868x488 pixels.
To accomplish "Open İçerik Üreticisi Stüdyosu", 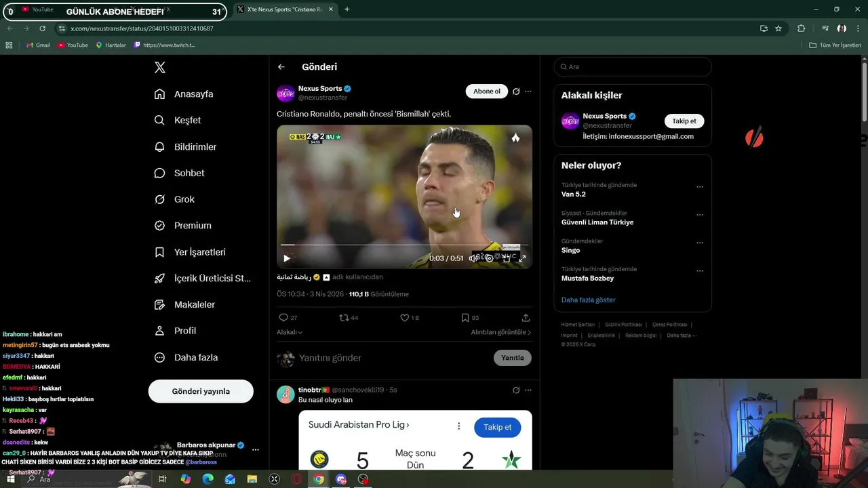I will [202, 279].
